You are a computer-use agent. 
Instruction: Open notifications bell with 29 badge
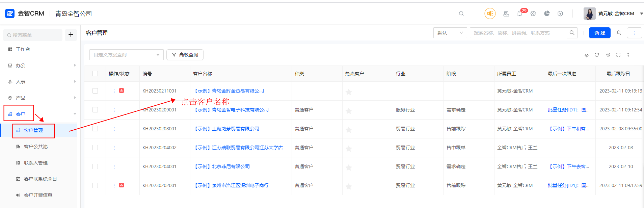520,13
